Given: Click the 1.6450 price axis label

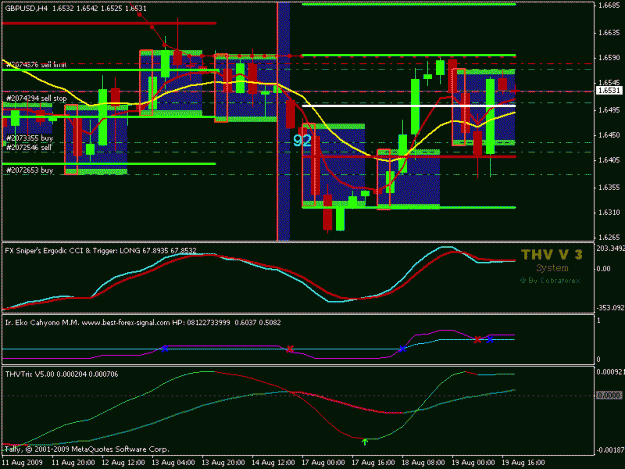Looking at the screenshot, I should click(609, 135).
